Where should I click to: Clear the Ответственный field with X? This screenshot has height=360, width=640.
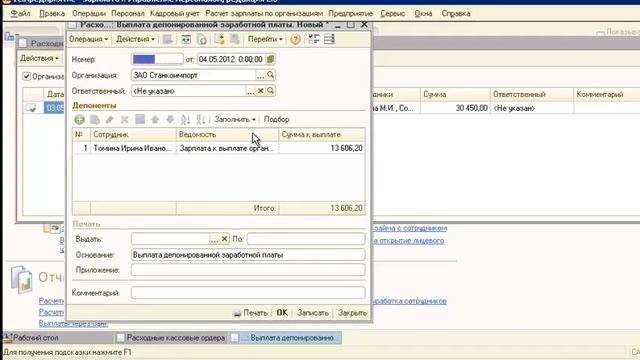click(x=260, y=91)
